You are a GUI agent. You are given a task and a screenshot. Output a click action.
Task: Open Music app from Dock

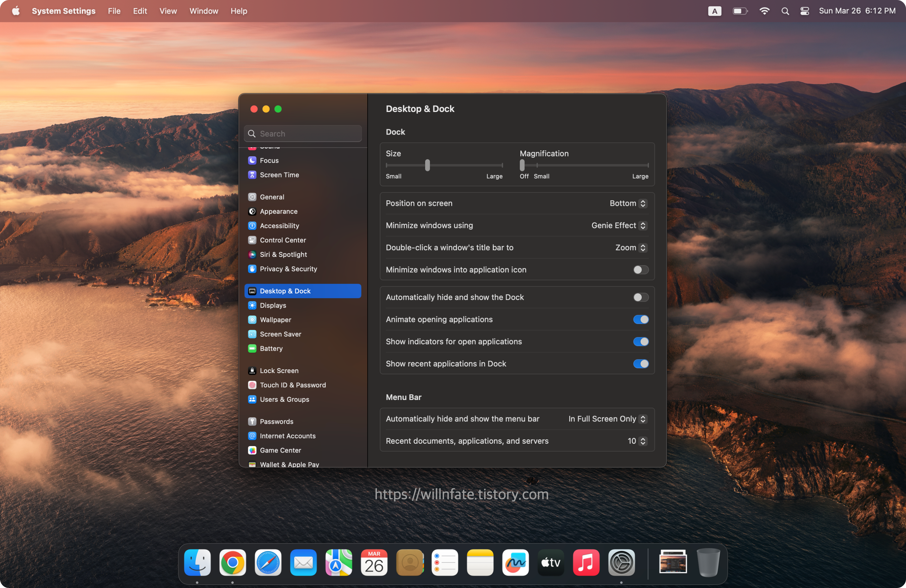(x=586, y=563)
